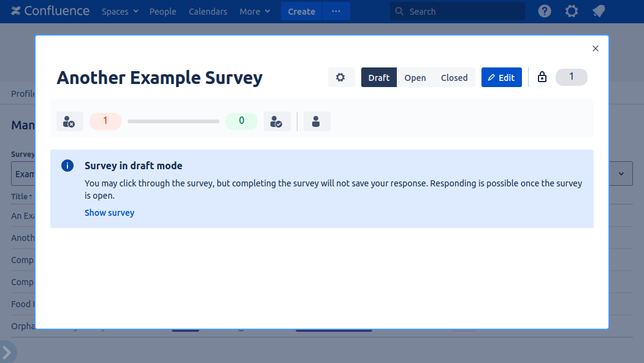Image resolution: width=644 pixels, height=363 pixels.
Task: Click the pending respondents icon
Action: pos(69,121)
